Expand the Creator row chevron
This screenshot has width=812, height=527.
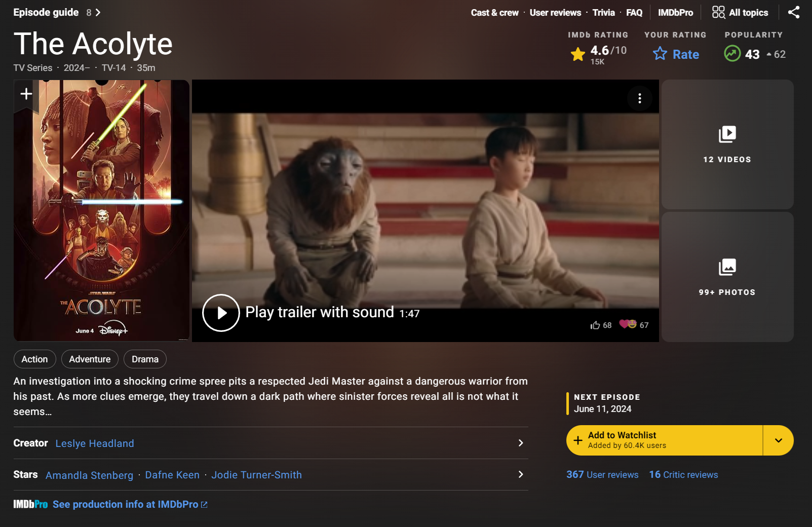point(521,443)
